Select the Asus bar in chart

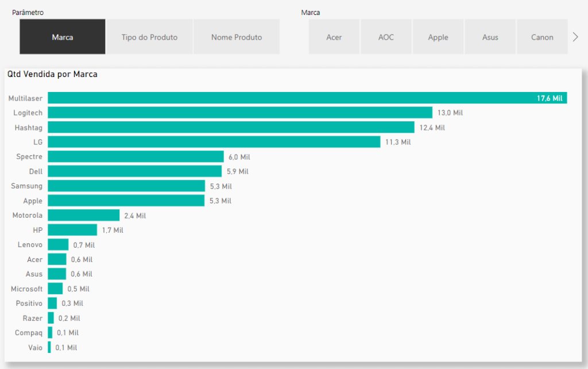point(57,273)
